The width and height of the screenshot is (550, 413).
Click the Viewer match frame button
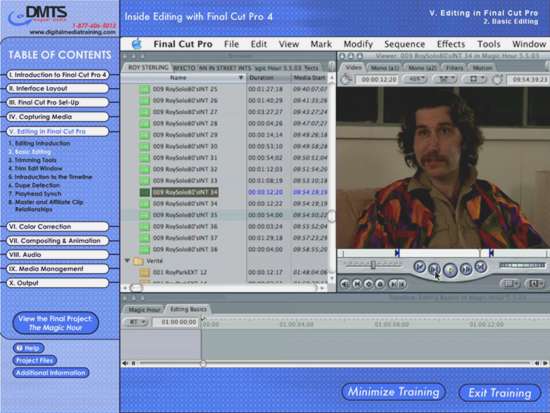point(345,284)
